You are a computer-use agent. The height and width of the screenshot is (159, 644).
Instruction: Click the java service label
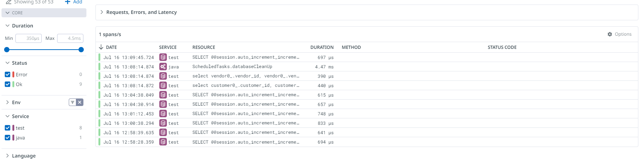click(x=20, y=138)
